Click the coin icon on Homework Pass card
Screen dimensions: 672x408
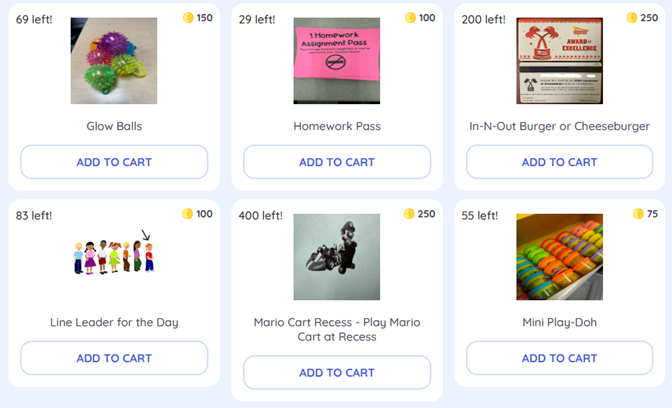[410, 18]
